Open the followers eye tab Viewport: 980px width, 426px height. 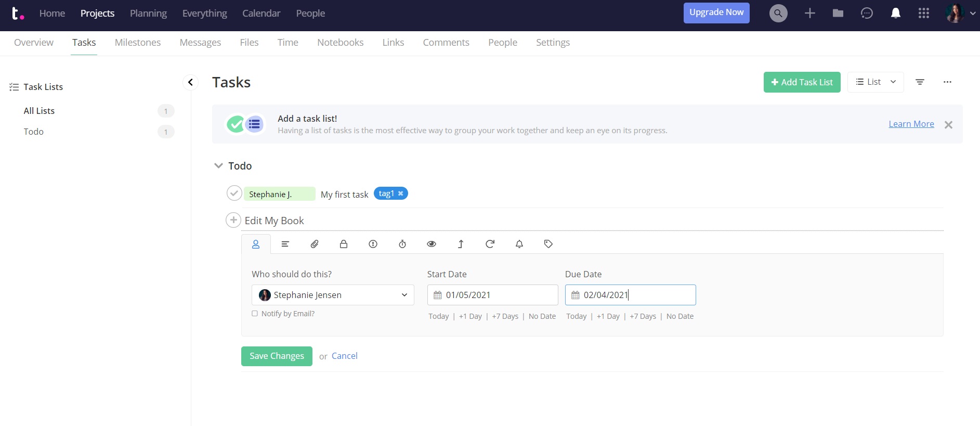[x=432, y=244]
